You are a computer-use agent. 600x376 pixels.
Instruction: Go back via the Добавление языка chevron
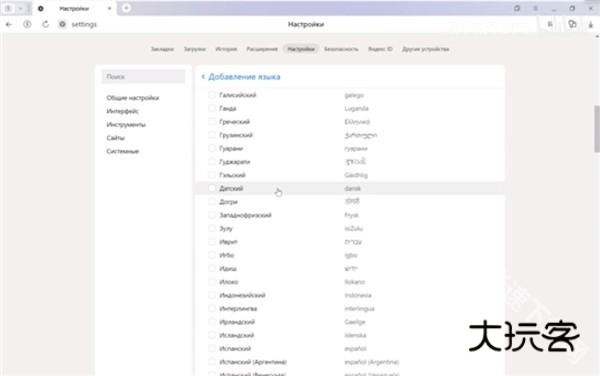tap(203, 77)
